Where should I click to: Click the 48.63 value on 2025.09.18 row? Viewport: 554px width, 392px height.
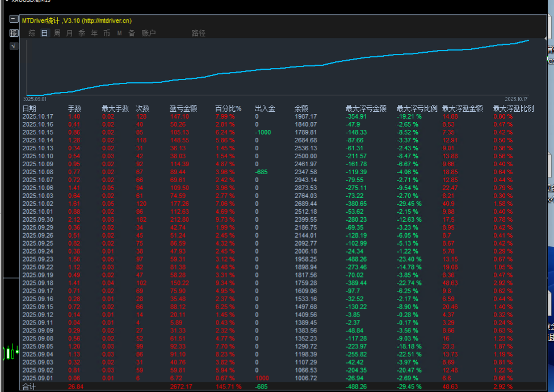450,283
